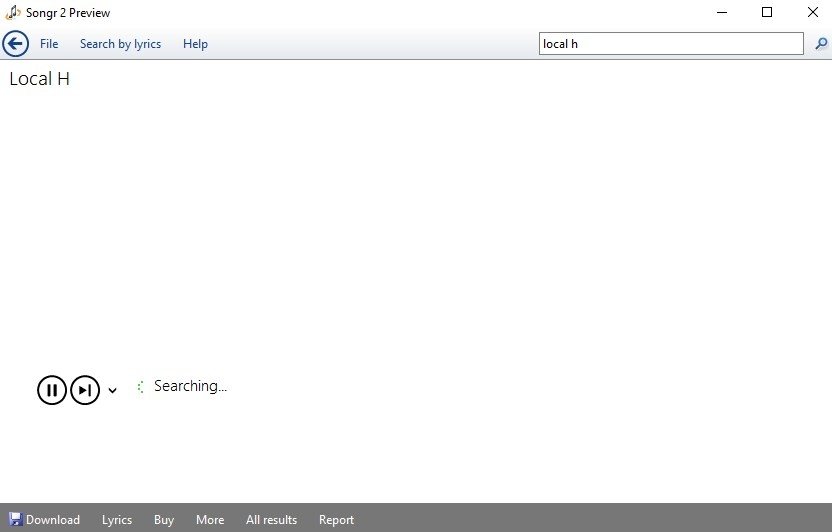
Task: Open the File menu
Action: pyautogui.click(x=49, y=43)
